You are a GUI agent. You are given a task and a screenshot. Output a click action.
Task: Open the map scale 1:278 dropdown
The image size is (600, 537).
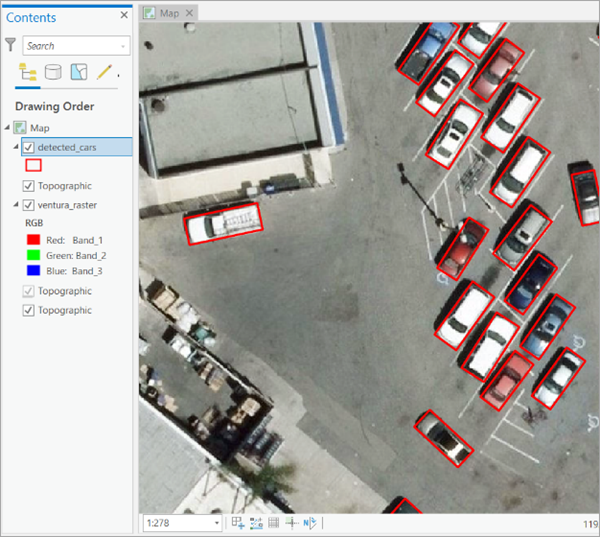click(x=216, y=523)
